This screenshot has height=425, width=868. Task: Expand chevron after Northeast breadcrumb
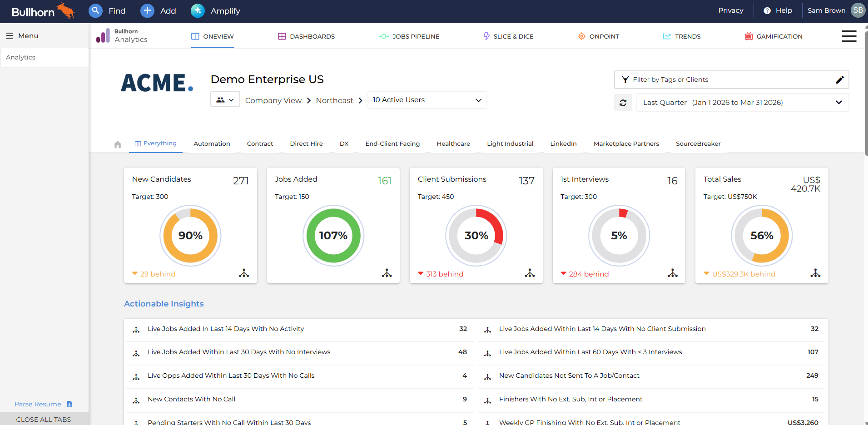(x=360, y=100)
